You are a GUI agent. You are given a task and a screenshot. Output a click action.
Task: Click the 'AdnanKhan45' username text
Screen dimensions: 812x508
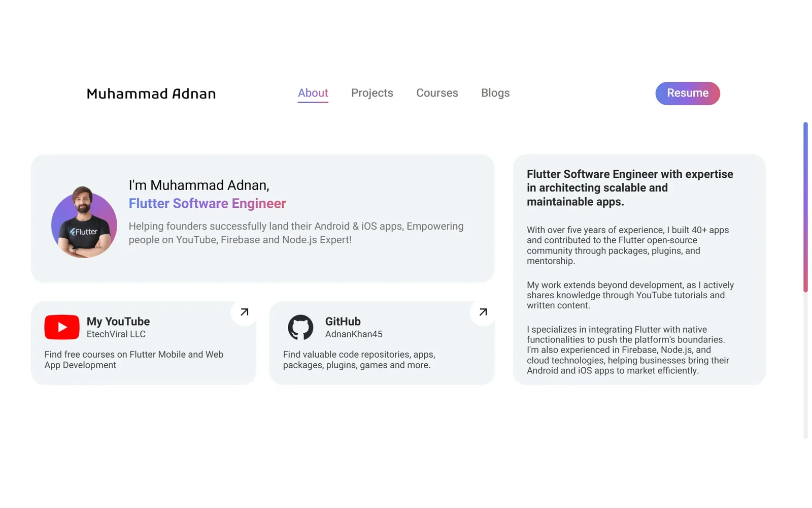354,334
